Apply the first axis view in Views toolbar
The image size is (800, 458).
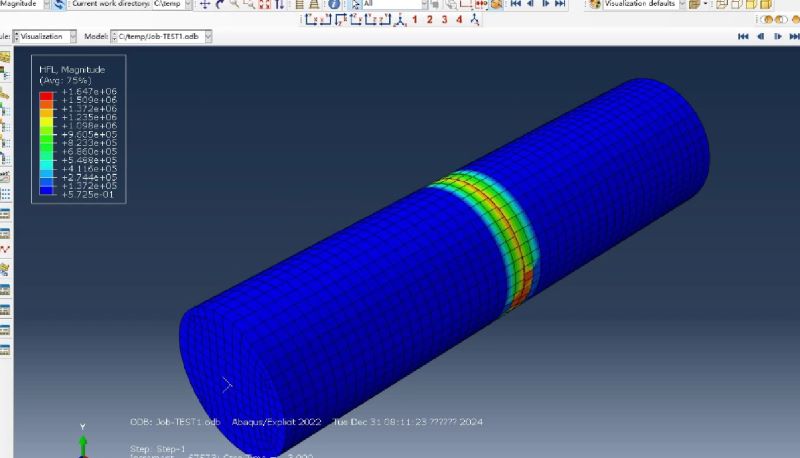311,20
